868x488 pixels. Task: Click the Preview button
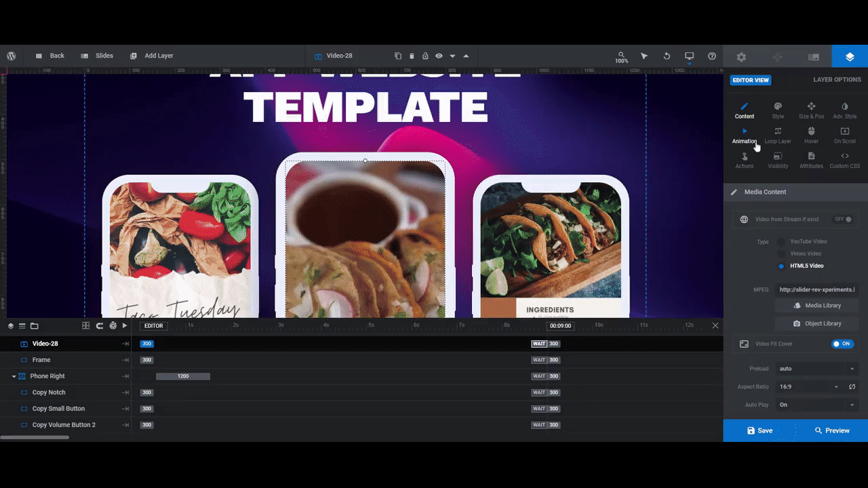[832, 430]
